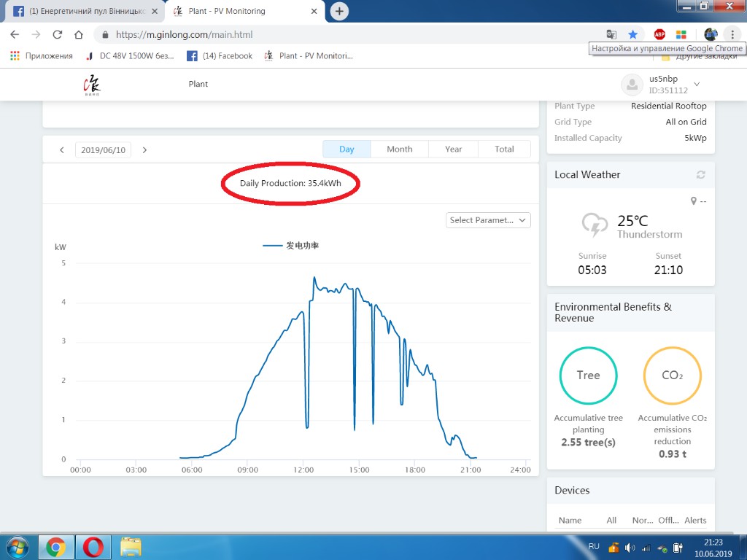Open Chrome's three-dot settings menu

[732, 34]
